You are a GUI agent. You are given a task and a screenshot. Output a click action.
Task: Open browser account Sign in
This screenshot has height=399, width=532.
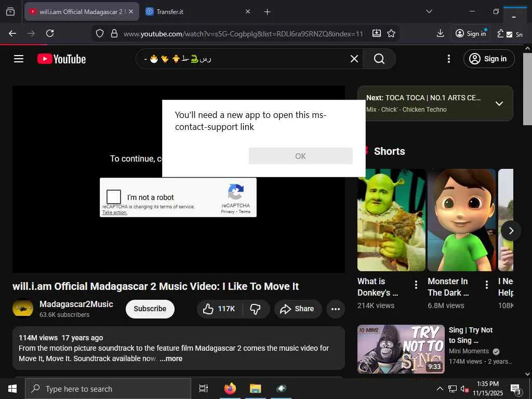[x=471, y=33]
